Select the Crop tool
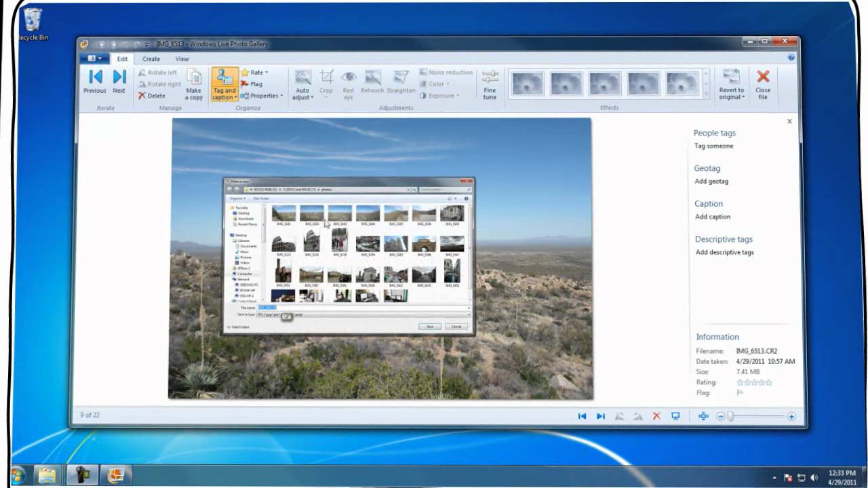 [x=326, y=82]
